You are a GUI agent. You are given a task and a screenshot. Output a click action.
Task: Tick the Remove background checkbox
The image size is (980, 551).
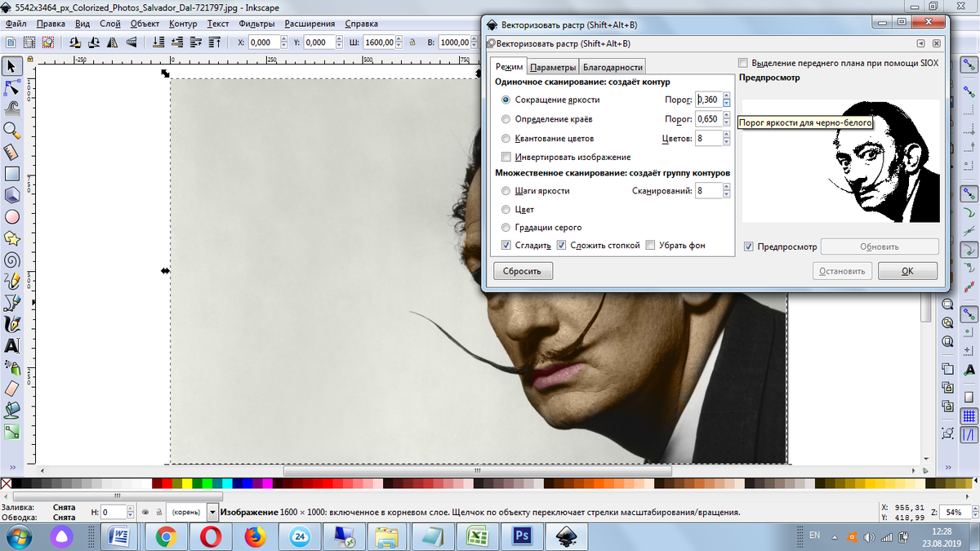651,245
